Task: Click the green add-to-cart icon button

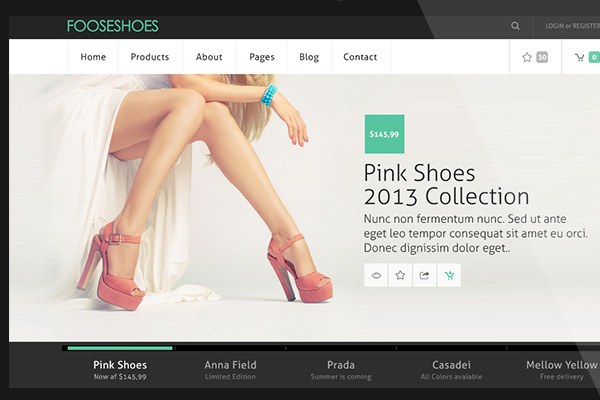Action: (449, 275)
